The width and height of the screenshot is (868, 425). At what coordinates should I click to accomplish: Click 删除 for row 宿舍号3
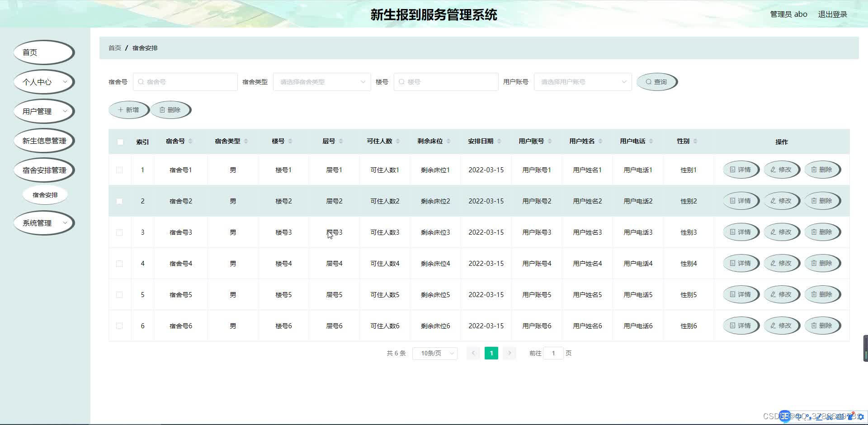point(822,232)
